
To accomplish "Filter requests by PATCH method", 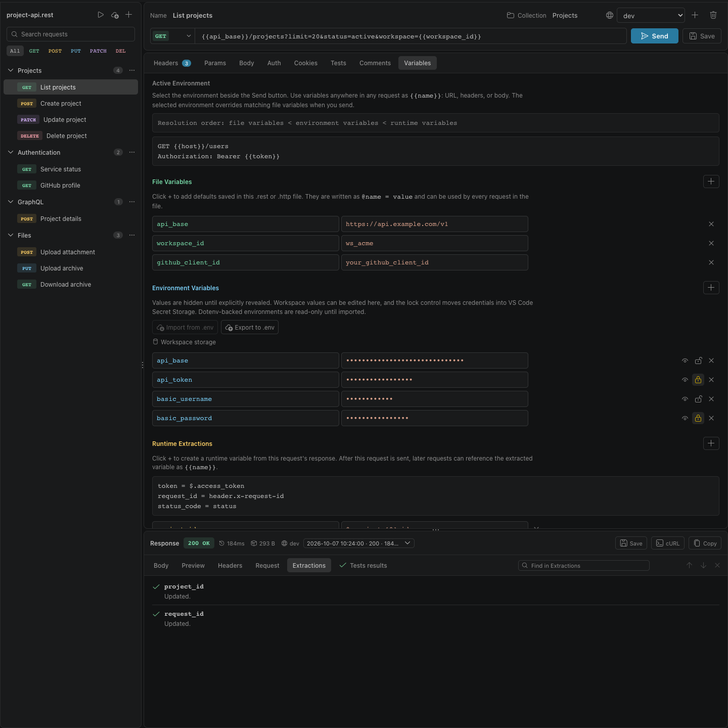I will tap(98, 51).
